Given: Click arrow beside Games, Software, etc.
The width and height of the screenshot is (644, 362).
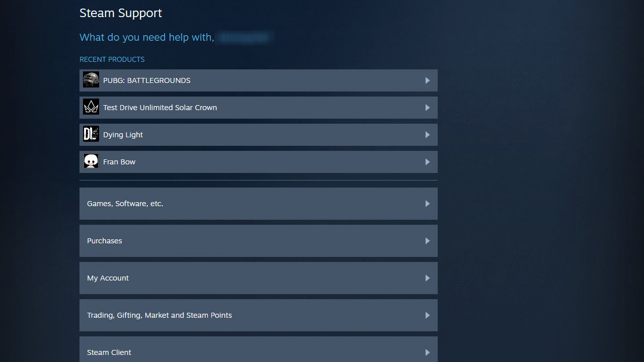Looking at the screenshot, I should (x=427, y=204).
